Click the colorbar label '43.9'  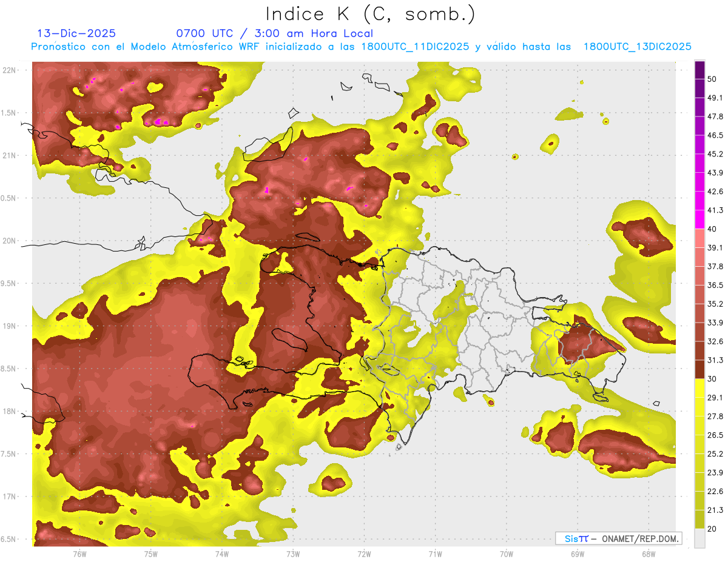pyautogui.click(x=715, y=173)
